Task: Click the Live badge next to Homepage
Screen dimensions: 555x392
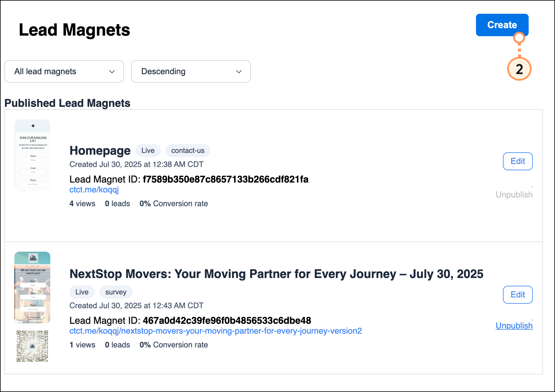Action: click(148, 151)
